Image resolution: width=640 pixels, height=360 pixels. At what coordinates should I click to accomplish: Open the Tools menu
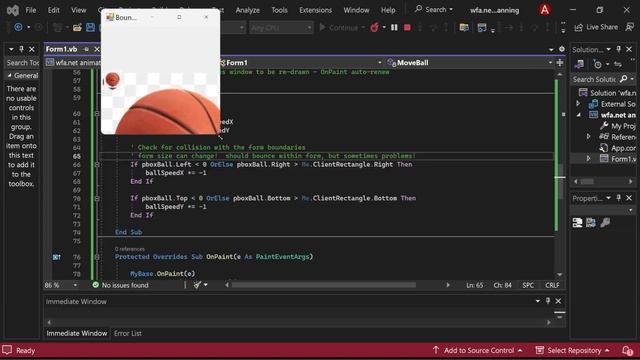click(280, 10)
